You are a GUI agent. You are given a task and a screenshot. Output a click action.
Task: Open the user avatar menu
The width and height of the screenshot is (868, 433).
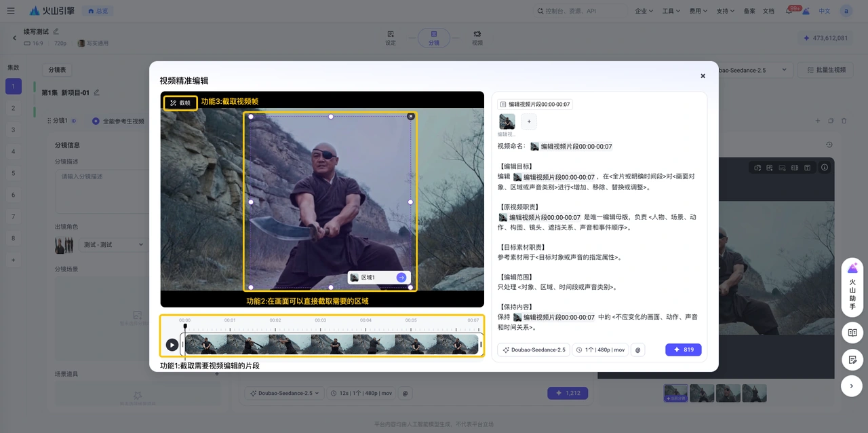[846, 11]
